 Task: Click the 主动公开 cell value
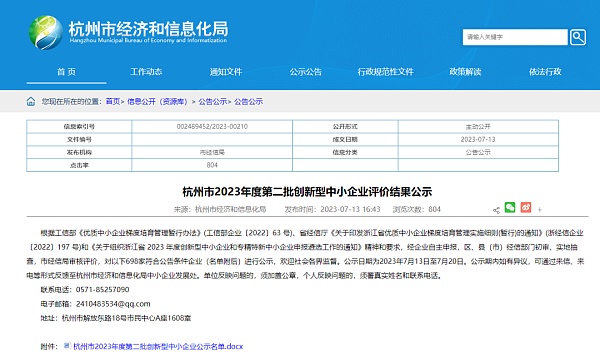(478, 127)
